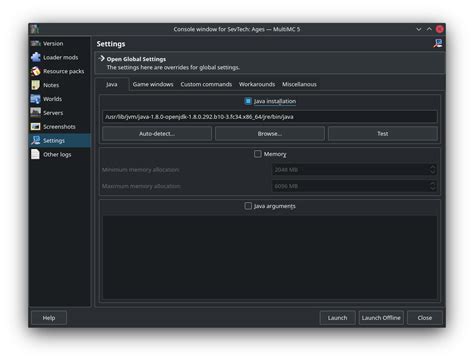Open Global Settings link
This screenshot has width=474, height=361.
point(136,59)
